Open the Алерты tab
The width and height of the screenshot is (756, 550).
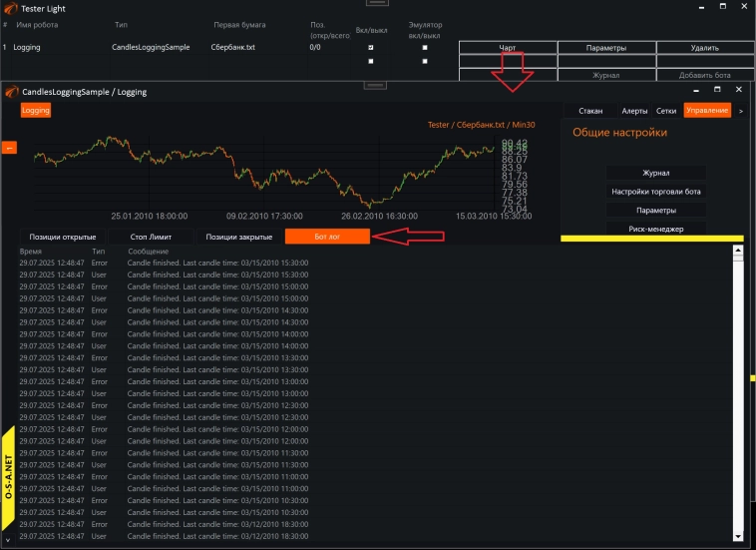tap(634, 111)
